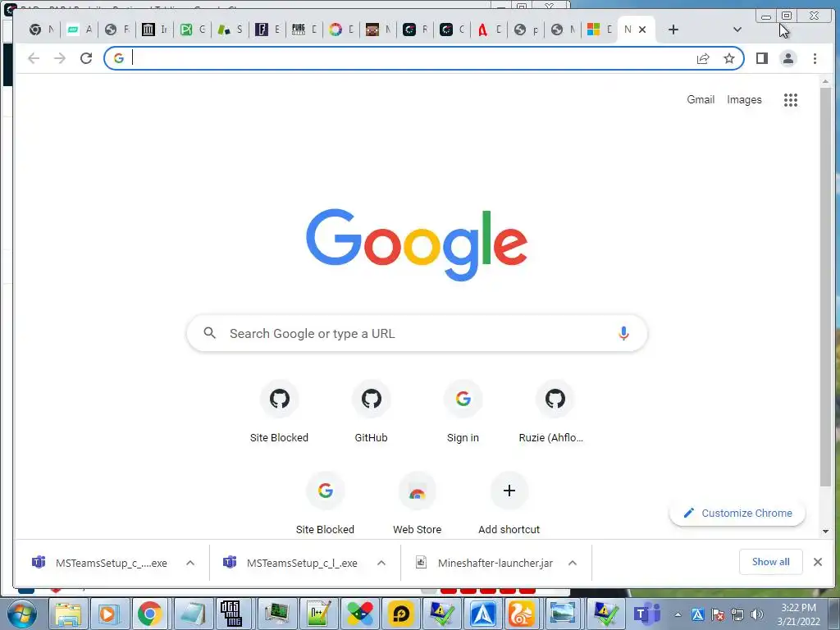840x630 pixels.
Task: Open the Gmail link
Action: tap(701, 99)
